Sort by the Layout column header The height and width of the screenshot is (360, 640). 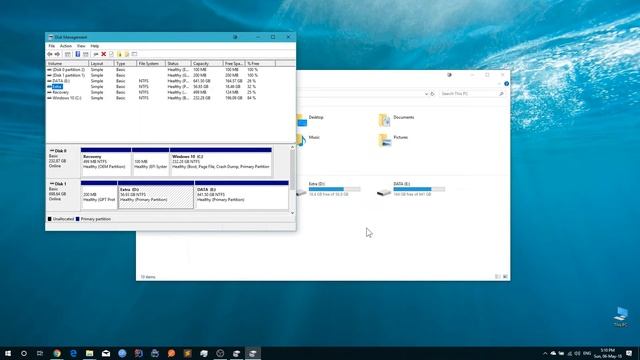(x=101, y=64)
